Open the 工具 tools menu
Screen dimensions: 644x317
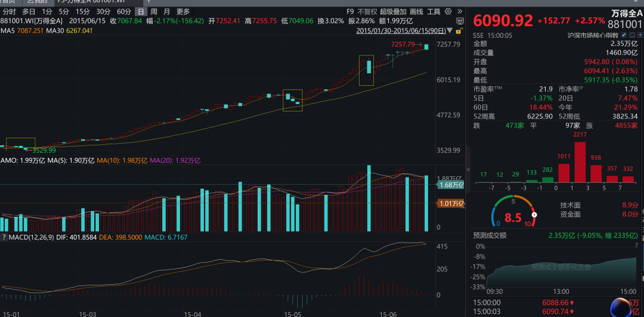coord(434,11)
